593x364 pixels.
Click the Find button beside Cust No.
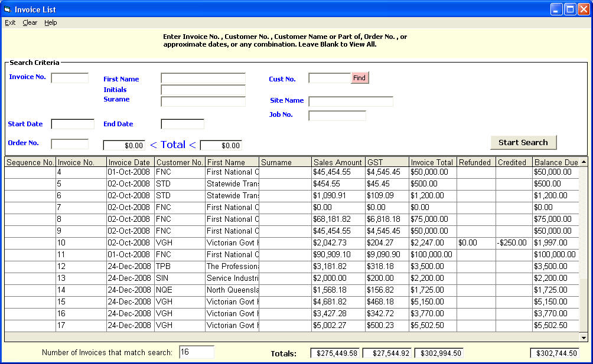[359, 78]
